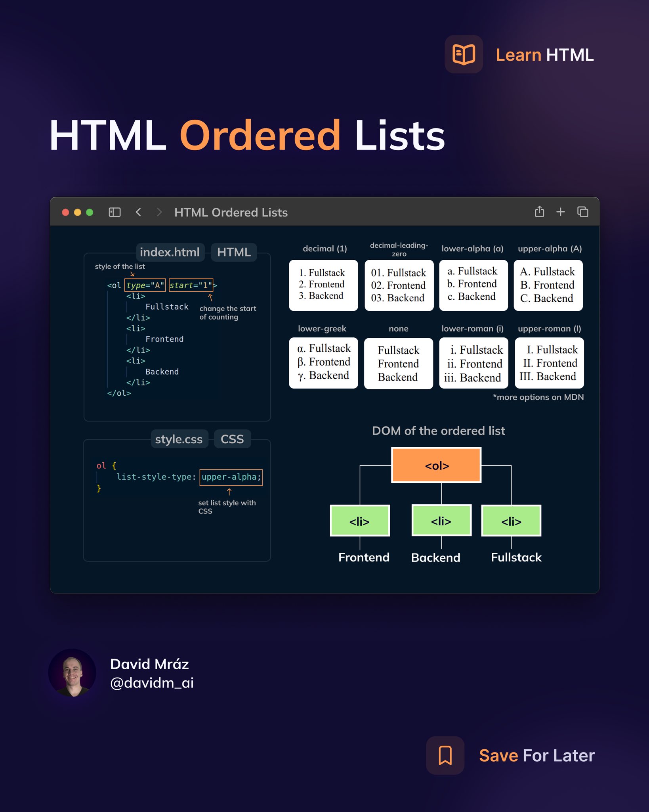The image size is (649, 812).
Task: Click the upper-alpha; value in CSS
Action: [231, 477]
